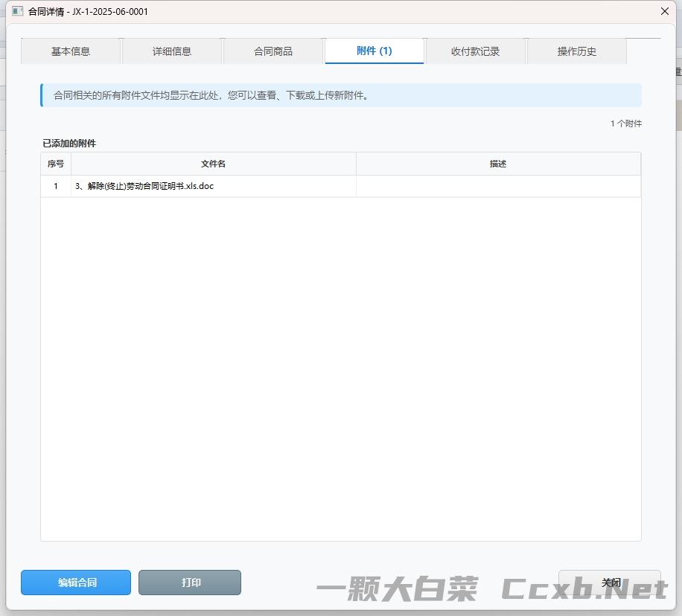This screenshot has height=616, width=682.
Task: Close the 合同详情 dialog window
Action: [665, 11]
